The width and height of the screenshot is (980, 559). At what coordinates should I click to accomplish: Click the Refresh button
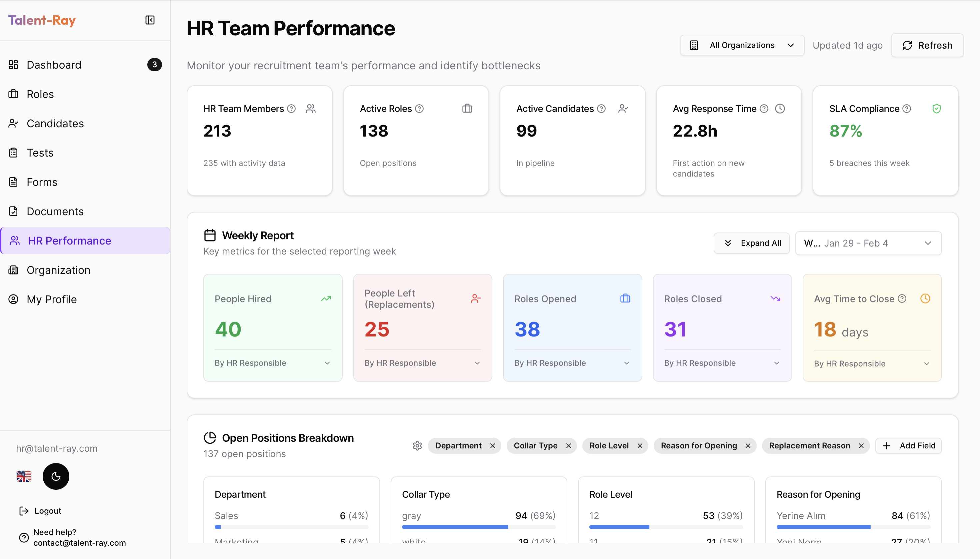tap(927, 45)
